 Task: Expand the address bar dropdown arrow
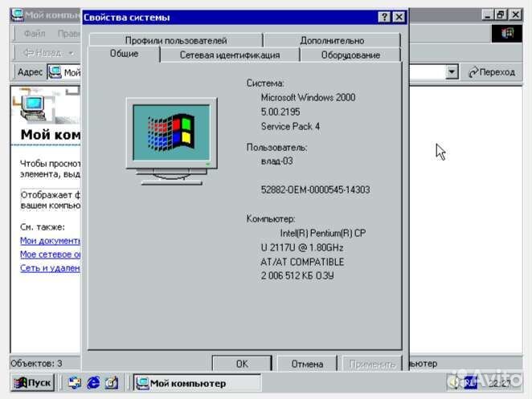pyautogui.click(x=452, y=72)
